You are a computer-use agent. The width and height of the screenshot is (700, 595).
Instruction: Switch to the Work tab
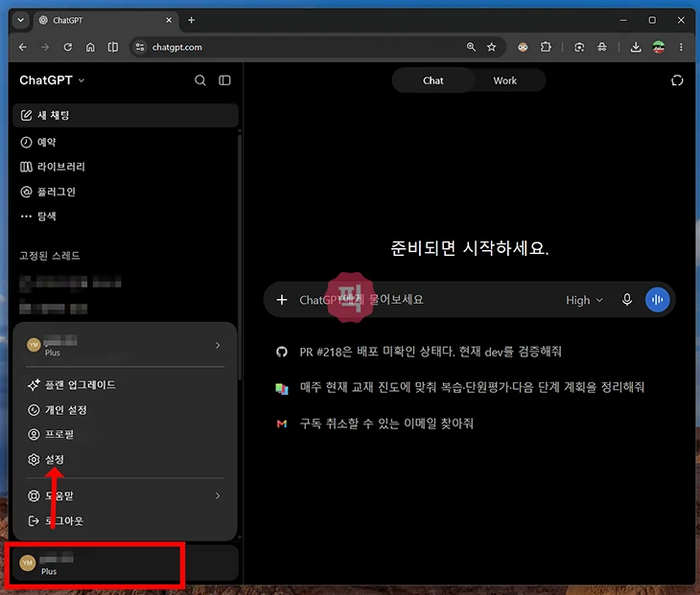(505, 80)
